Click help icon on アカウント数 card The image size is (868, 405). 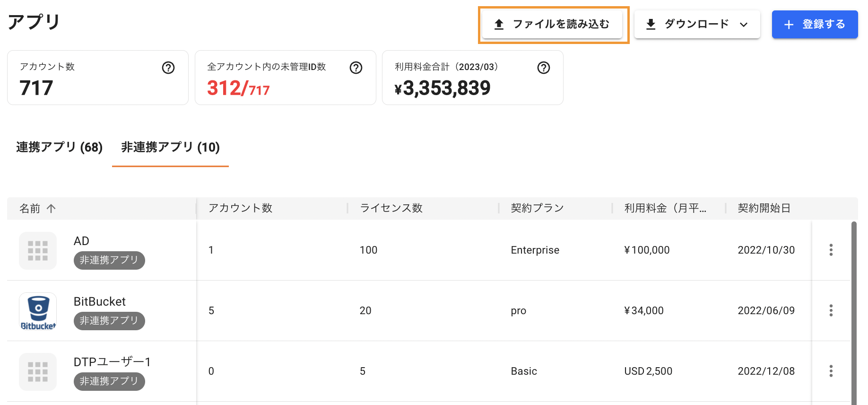(x=168, y=68)
